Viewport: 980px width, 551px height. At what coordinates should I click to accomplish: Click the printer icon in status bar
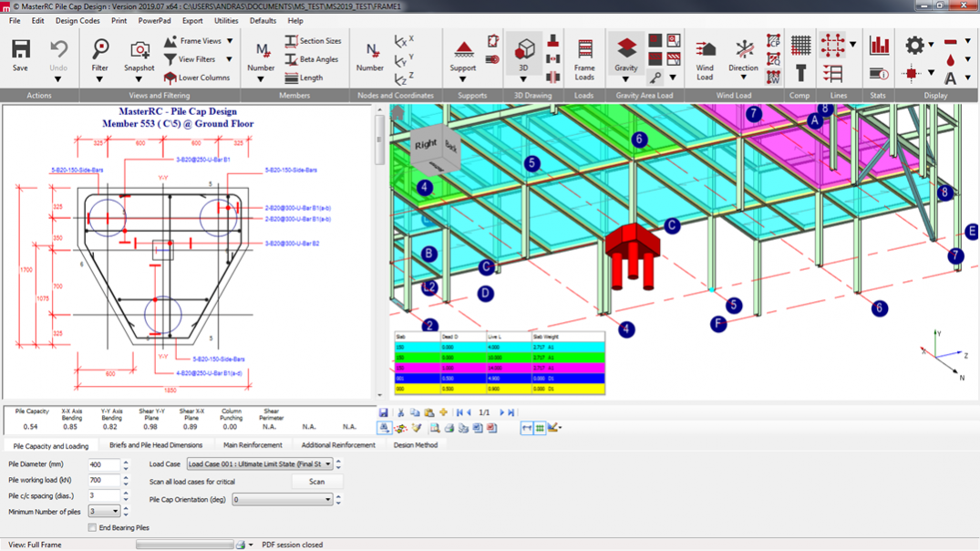241,545
